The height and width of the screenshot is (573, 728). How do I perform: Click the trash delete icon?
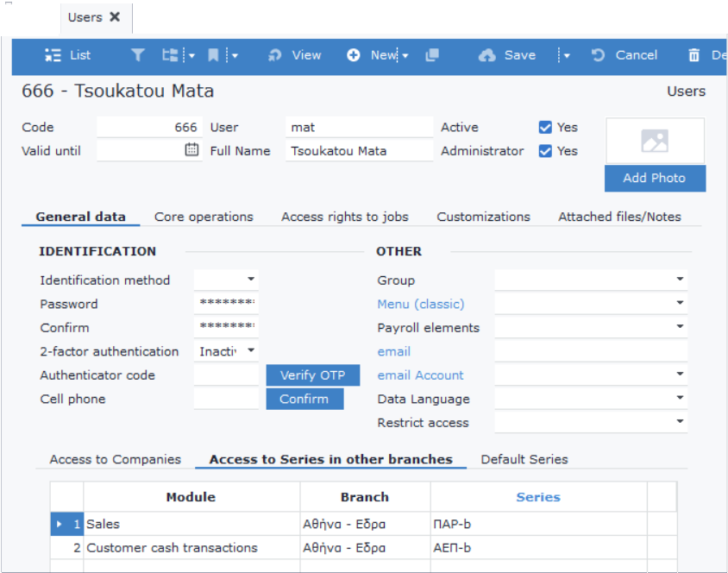tap(693, 55)
